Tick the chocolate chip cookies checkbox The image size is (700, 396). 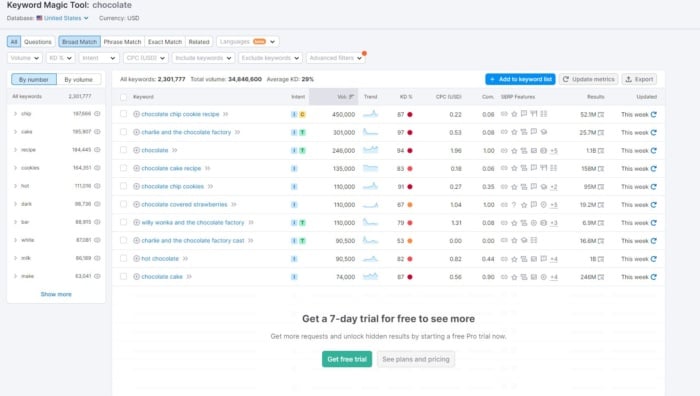point(124,186)
